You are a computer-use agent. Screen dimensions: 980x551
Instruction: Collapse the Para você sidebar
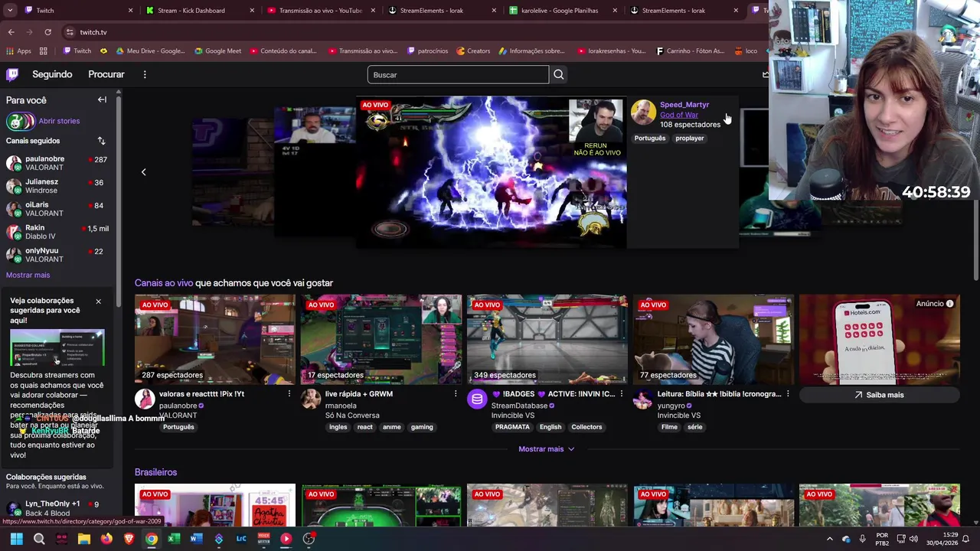coord(102,99)
